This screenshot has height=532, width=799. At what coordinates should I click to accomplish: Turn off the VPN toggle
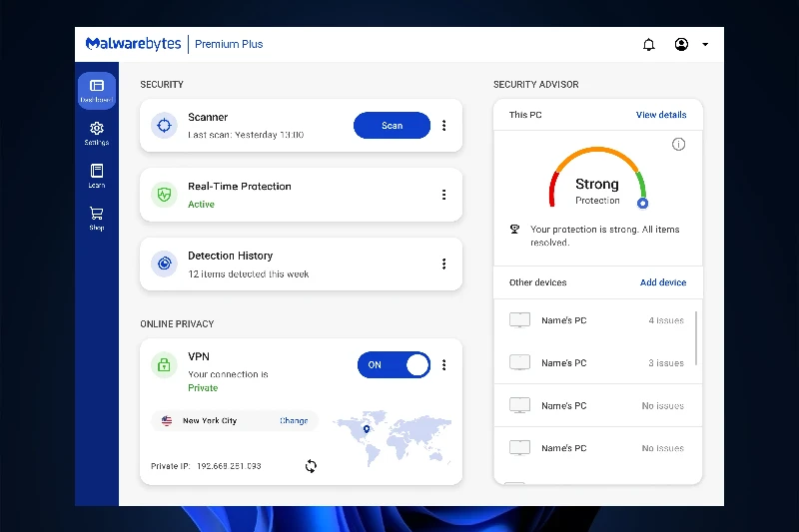coord(394,364)
